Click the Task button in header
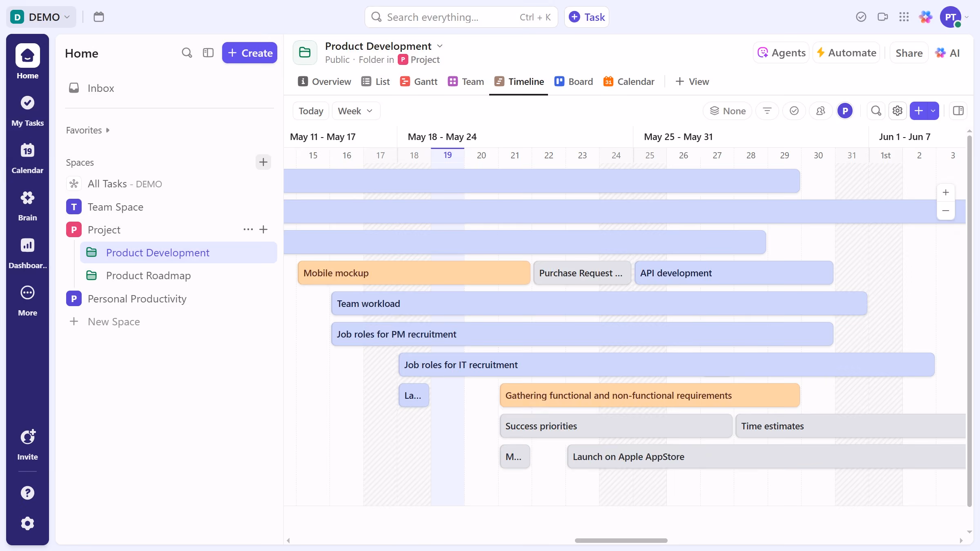Image resolution: width=980 pixels, height=551 pixels. 587,17
